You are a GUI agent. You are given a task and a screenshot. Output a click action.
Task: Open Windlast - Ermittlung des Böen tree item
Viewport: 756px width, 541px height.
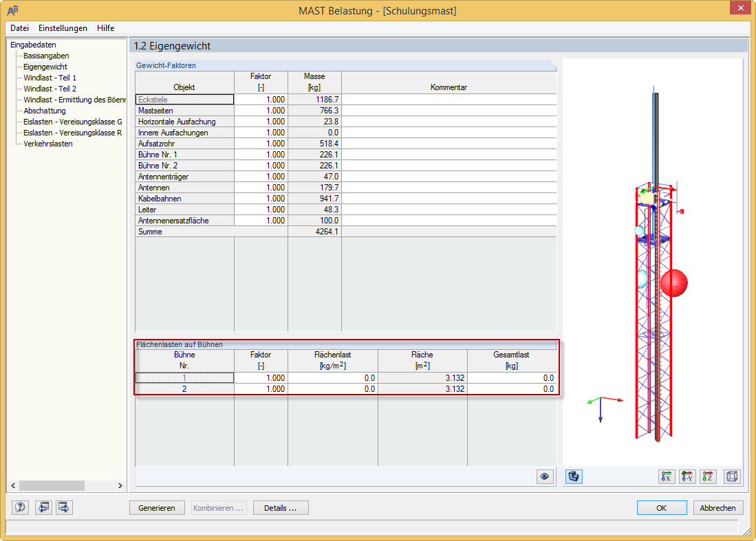75,100
